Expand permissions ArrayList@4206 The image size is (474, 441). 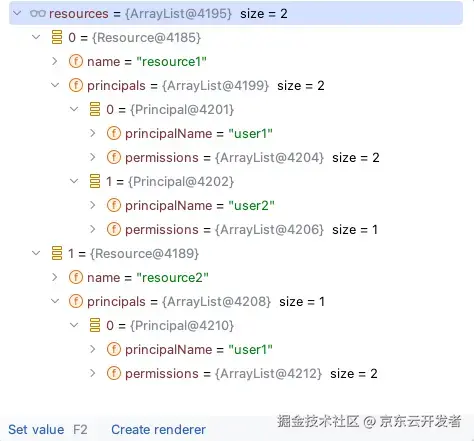93,229
